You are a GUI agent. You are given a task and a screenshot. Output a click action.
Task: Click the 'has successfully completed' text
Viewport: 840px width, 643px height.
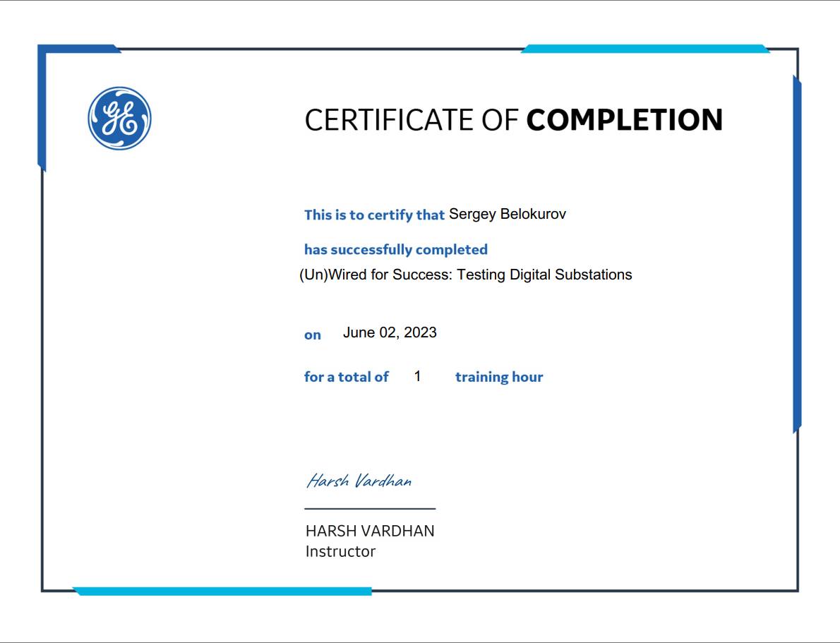396,250
